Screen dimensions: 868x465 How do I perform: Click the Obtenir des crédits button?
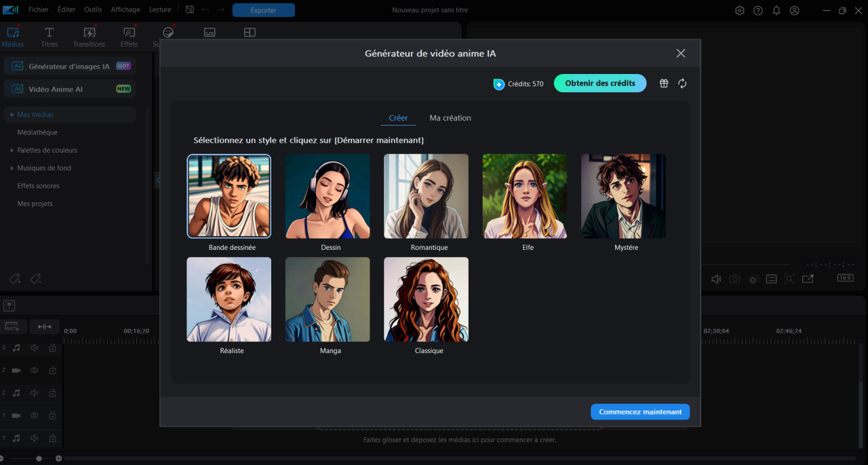pyautogui.click(x=599, y=83)
